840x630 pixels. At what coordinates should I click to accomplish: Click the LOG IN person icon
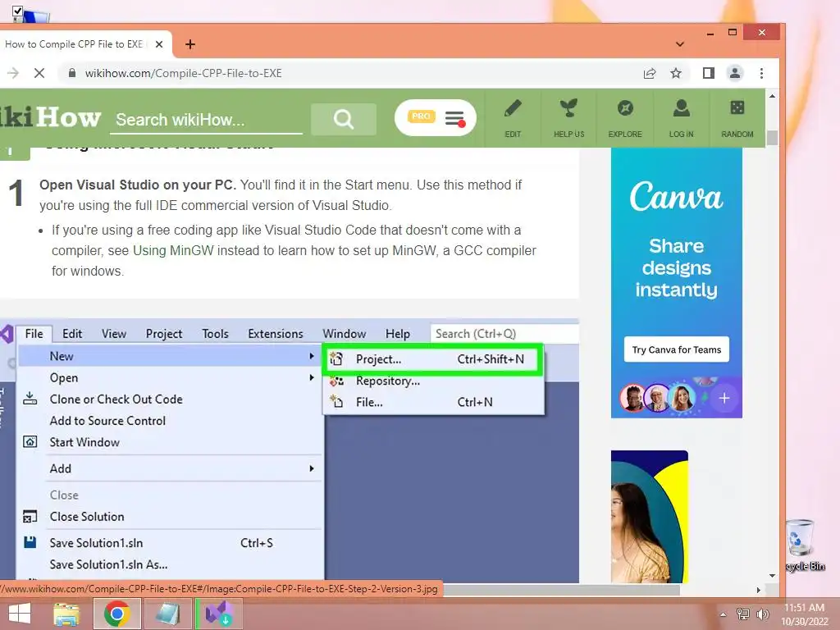tap(681, 108)
